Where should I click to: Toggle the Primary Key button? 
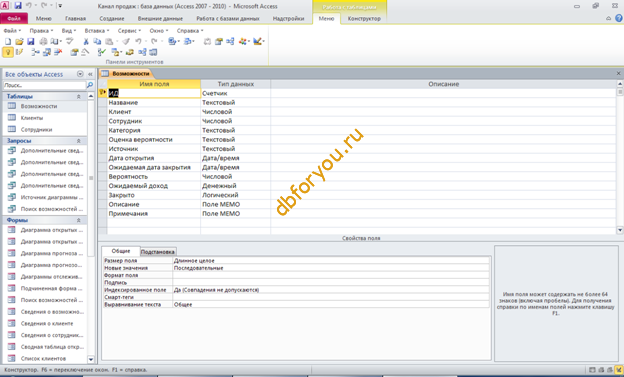[x=8, y=52]
